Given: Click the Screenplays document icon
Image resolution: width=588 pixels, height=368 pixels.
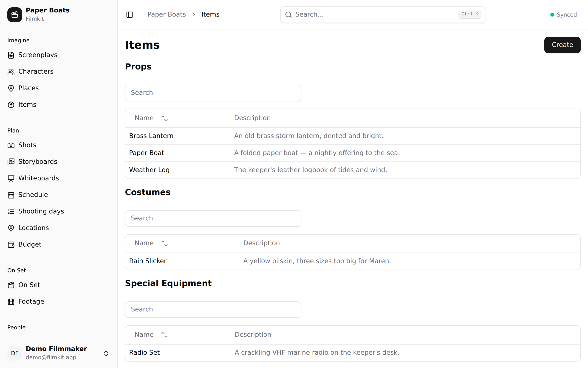Looking at the screenshot, I should pyautogui.click(x=11, y=55).
